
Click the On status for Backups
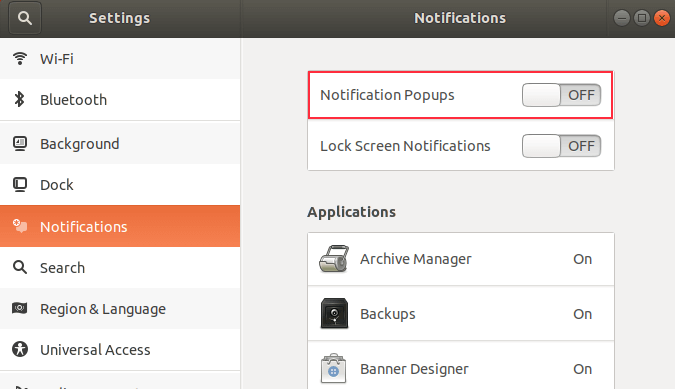click(582, 314)
